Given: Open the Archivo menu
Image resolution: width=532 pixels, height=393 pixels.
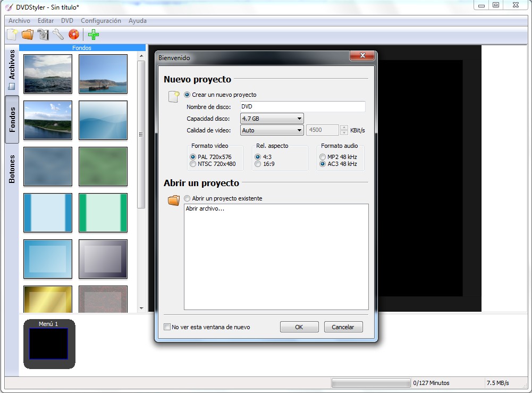Looking at the screenshot, I should (19, 21).
